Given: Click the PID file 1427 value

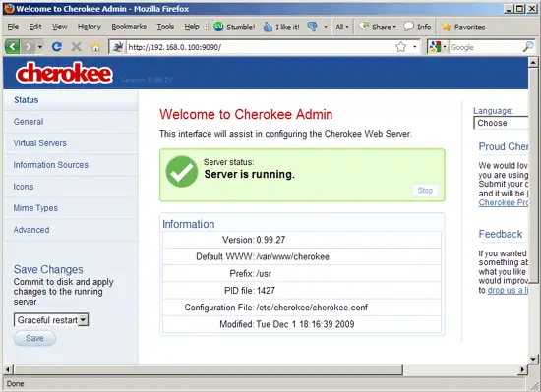Looking at the screenshot, I should [266, 291].
